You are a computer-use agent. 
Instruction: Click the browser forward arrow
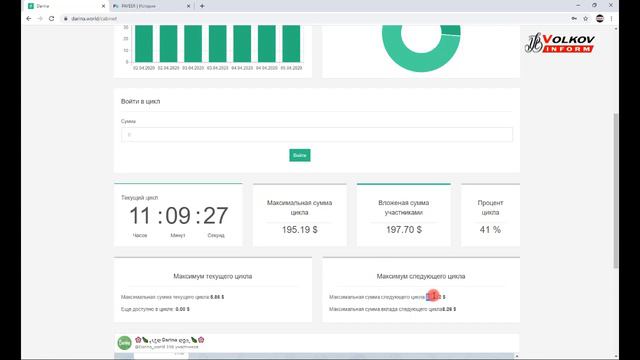pyautogui.click(x=40, y=18)
